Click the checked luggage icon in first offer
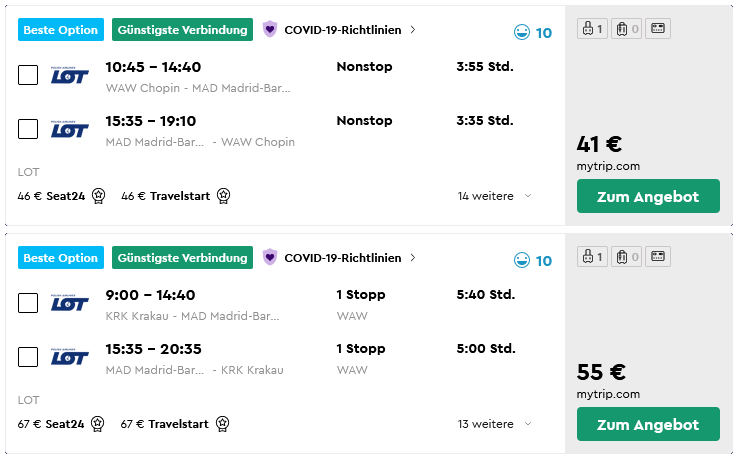 click(x=626, y=29)
